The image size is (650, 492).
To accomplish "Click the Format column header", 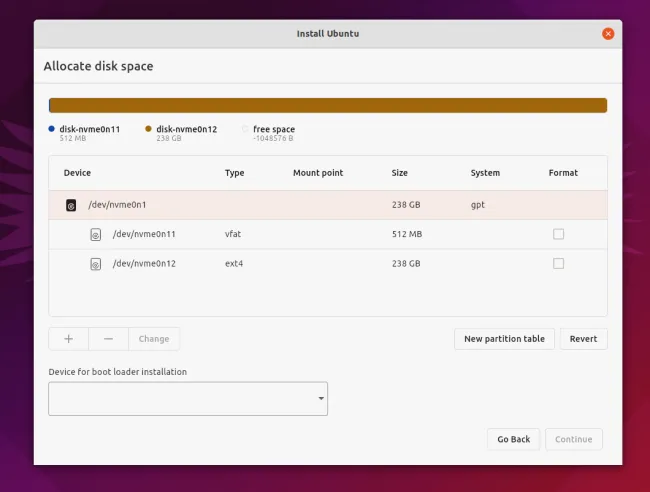I will 563,173.
